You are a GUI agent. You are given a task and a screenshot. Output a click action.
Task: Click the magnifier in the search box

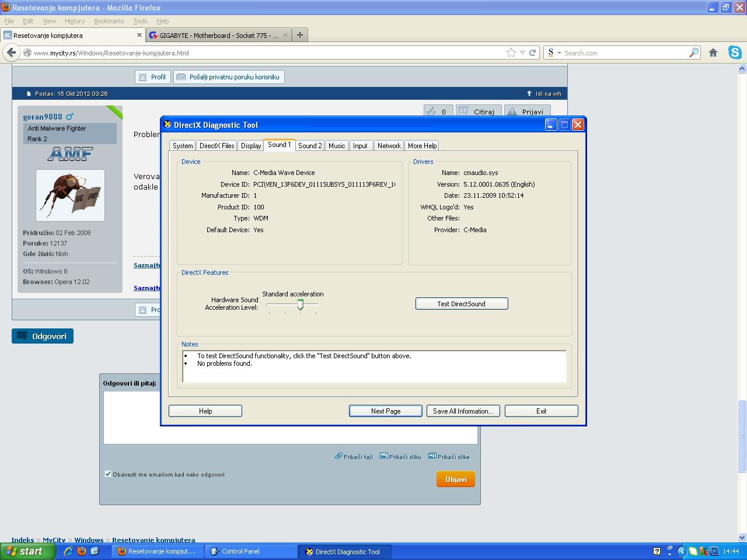(x=693, y=52)
